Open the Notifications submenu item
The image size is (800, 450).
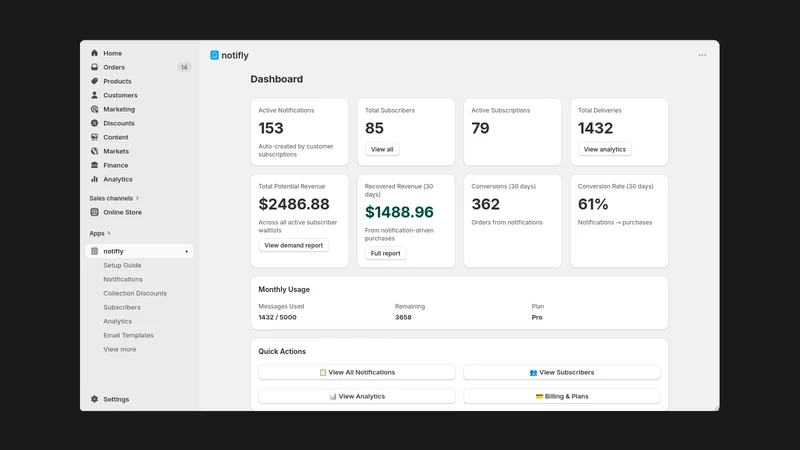pos(123,279)
